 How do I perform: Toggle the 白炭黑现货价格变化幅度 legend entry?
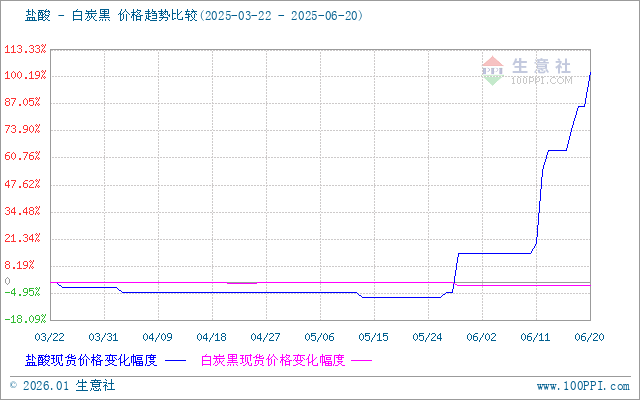[x=272, y=360]
